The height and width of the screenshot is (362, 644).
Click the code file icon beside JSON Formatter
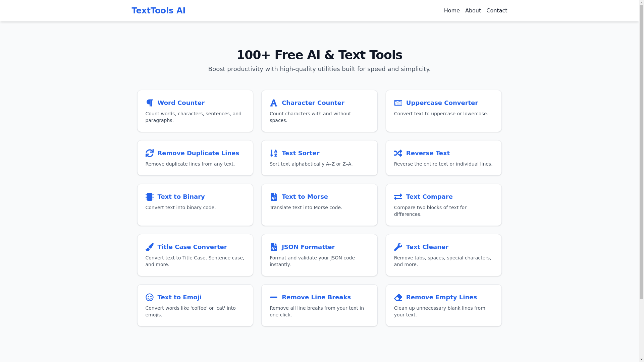pos(274,247)
